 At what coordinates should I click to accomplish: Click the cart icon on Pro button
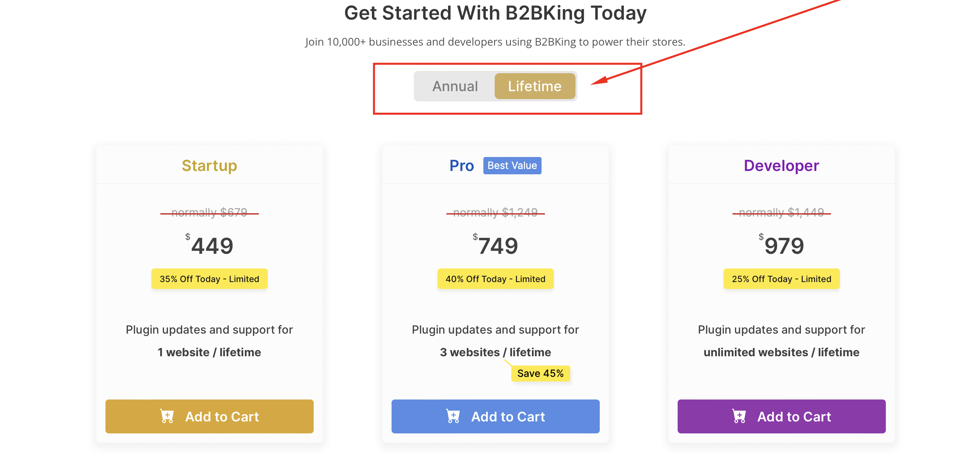[453, 416]
